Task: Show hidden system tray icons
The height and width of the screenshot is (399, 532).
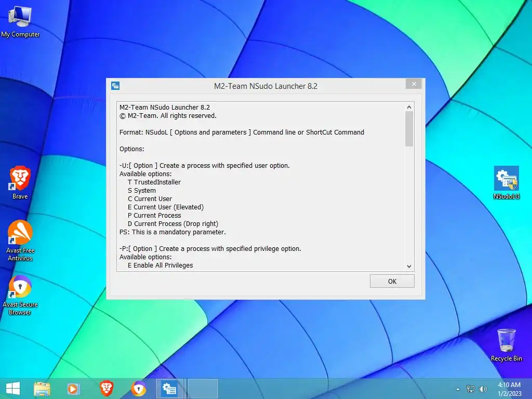Action: pyautogui.click(x=458, y=389)
